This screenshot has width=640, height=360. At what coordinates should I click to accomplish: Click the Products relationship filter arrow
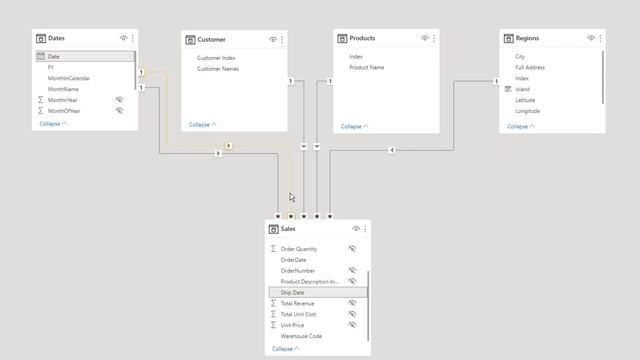point(317,147)
